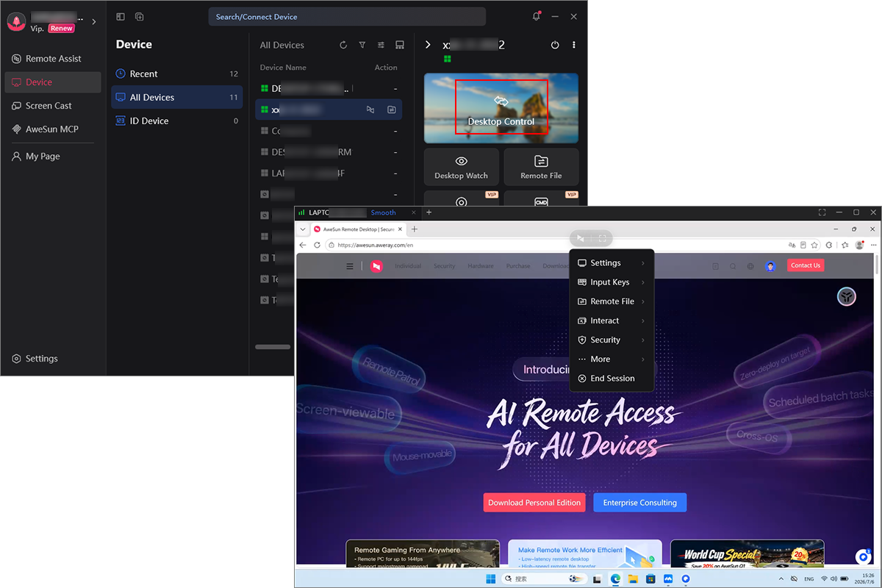The width and height of the screenshot is (882, 588).
Task: Expand the Security submenu
Action: tap(643, 340)
